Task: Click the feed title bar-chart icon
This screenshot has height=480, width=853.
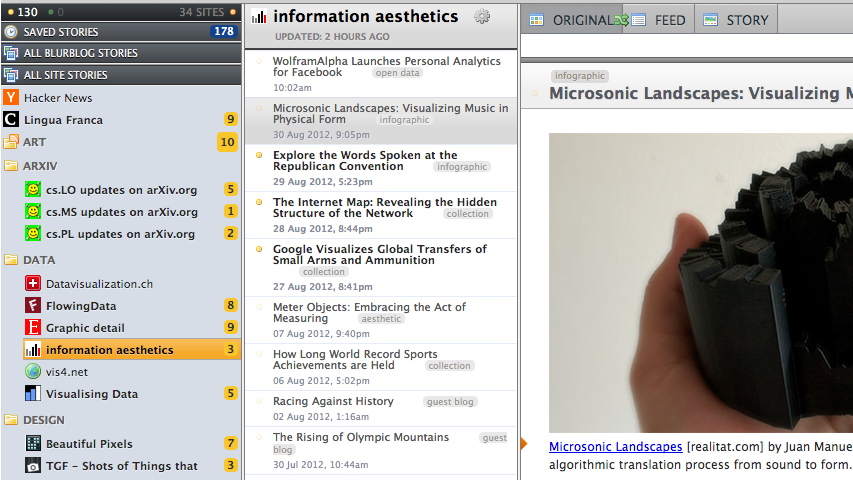Action: [x=259, y=17]
